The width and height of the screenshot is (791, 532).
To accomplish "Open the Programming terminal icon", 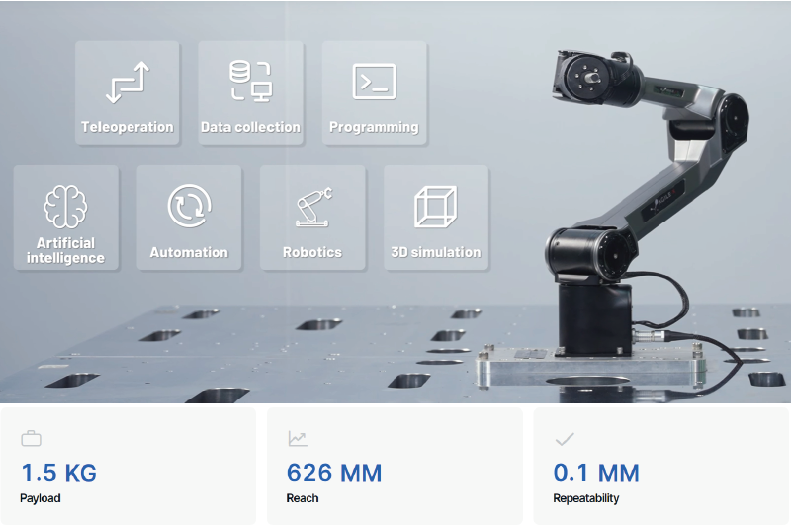I will tap(374, 82).
